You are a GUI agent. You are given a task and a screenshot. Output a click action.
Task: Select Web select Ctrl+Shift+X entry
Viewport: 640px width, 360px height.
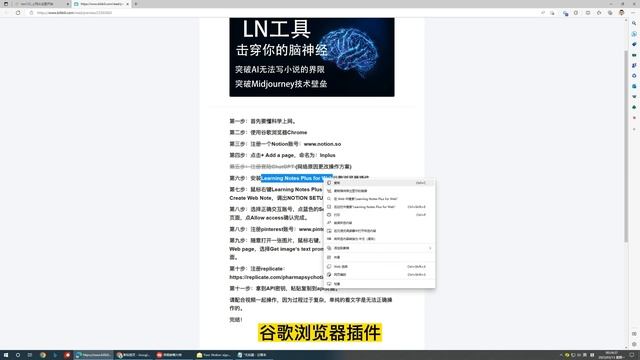coord(380,267)
